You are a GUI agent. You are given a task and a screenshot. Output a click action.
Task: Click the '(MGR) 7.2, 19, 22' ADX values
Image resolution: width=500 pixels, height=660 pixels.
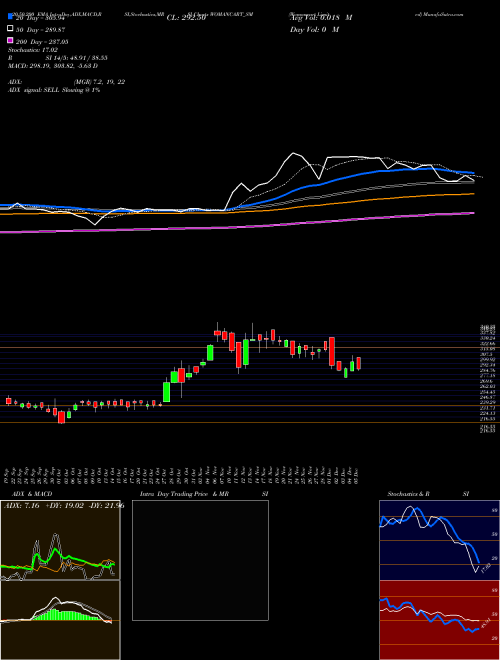pyautogui.click(x=98, y=82)
